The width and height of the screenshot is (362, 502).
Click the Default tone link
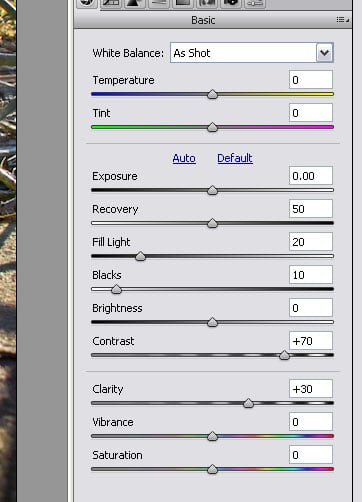(235, 158)
